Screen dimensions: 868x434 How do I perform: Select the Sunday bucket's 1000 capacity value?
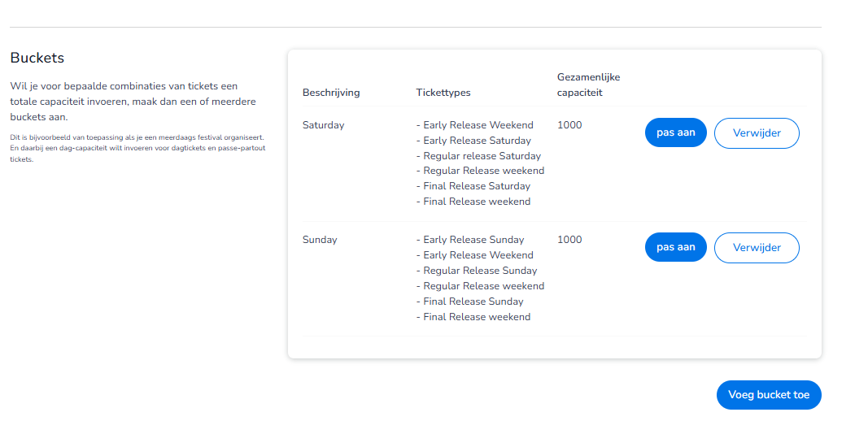click(x=569, y=240)
